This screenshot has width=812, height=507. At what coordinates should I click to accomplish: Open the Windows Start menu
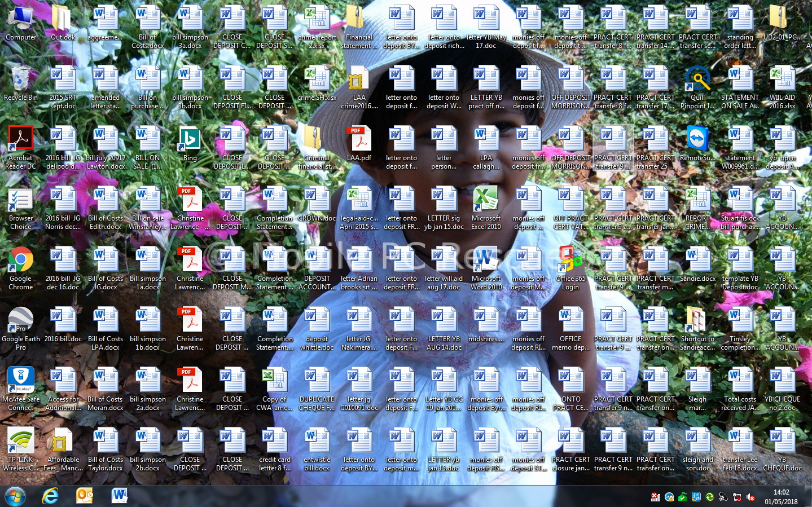[15, 496]
